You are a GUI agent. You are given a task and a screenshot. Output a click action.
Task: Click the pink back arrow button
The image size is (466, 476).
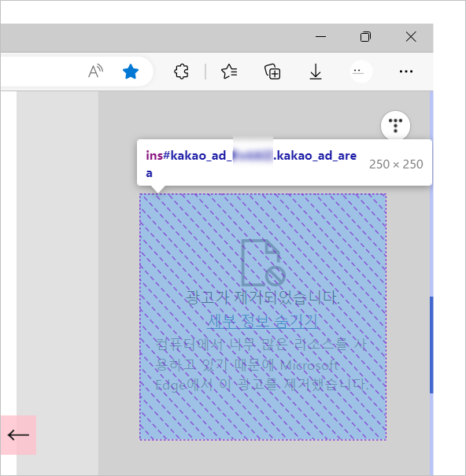click(x=18, y=435)
